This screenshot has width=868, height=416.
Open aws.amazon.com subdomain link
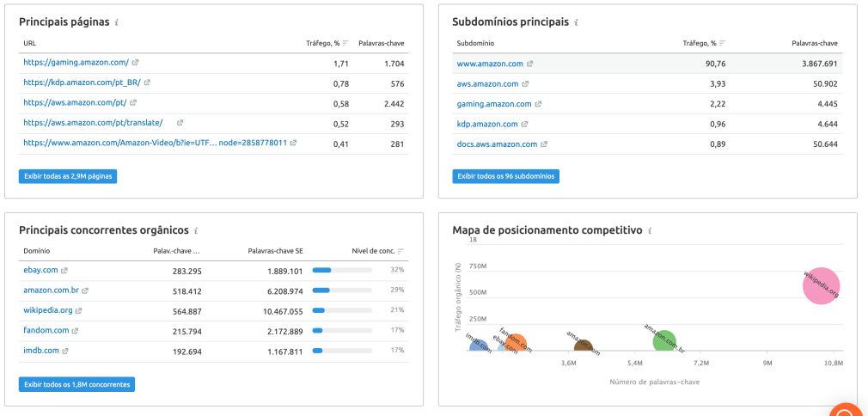(x=487, y=84)
